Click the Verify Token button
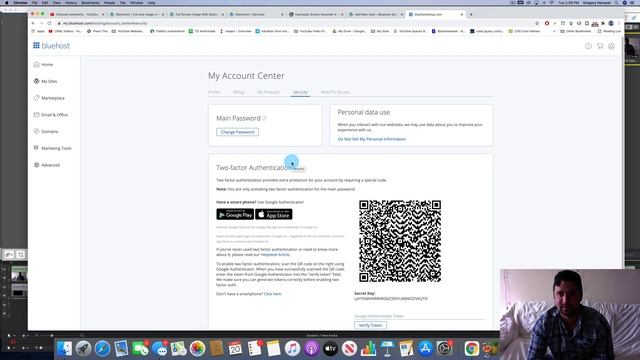Screen dimensions: 640x360 pos(370,325)
